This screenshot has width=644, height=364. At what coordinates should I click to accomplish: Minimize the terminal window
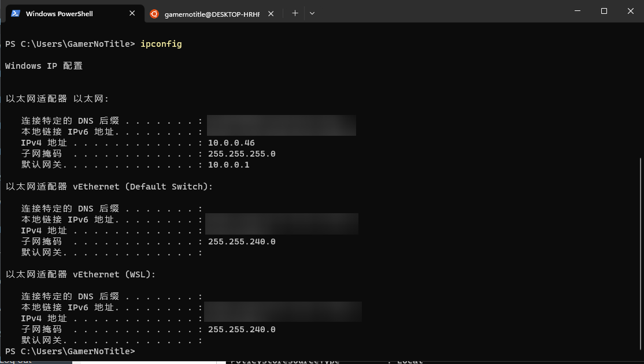[578, 11]
